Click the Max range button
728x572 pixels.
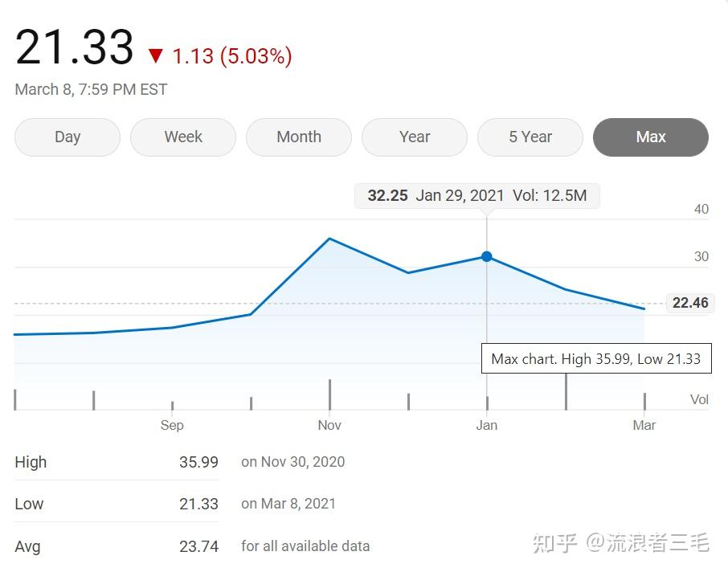click(651, 137)
